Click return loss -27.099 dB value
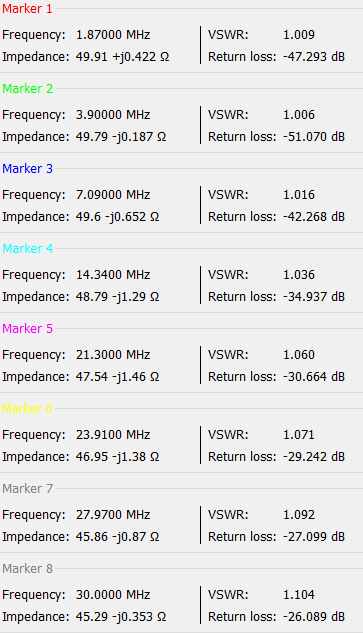Screen dimensions: 363x633 pyautogui.click(x=314, y=537)
